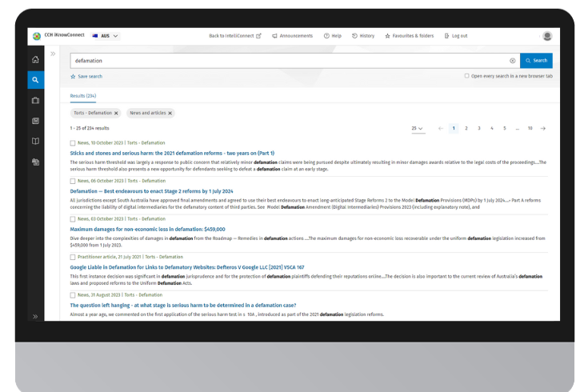Select the Search icon in left sidebar
This screenshot has height=392, width=588.
click(35, 80)
